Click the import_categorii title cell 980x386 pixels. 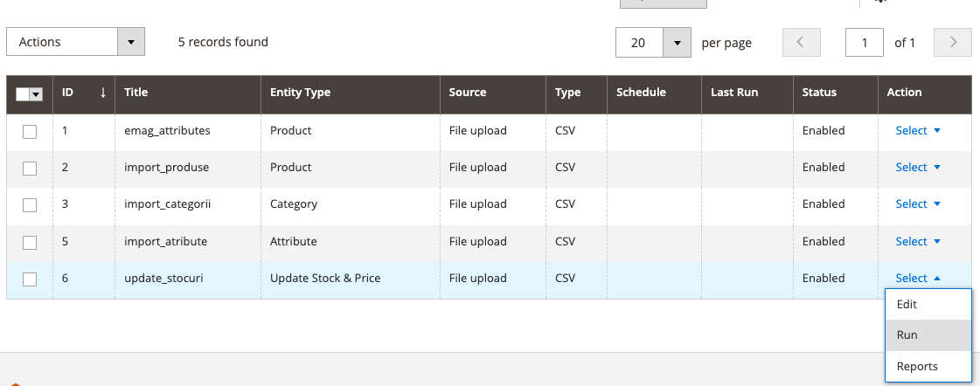click(x=187, y=205)
